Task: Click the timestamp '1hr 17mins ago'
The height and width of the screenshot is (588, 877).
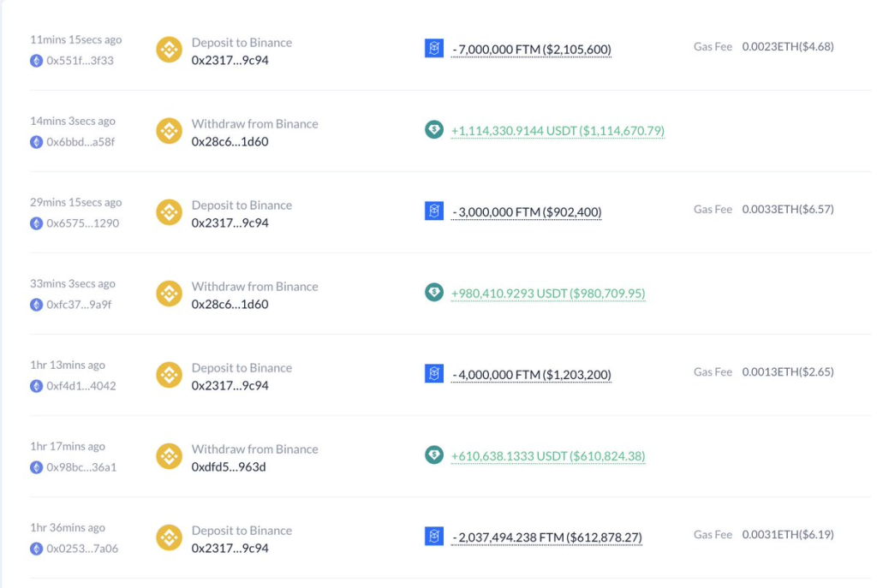Action: (68, 447)
